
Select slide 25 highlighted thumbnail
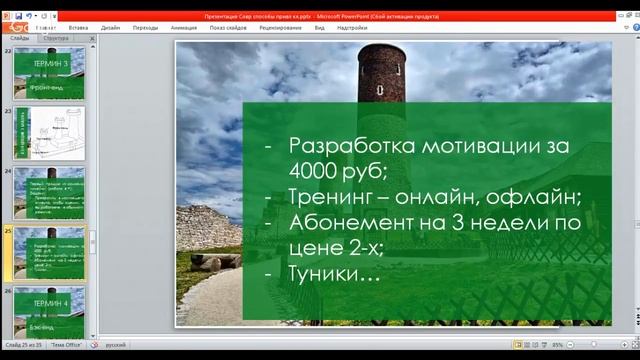tap(49, 253)
